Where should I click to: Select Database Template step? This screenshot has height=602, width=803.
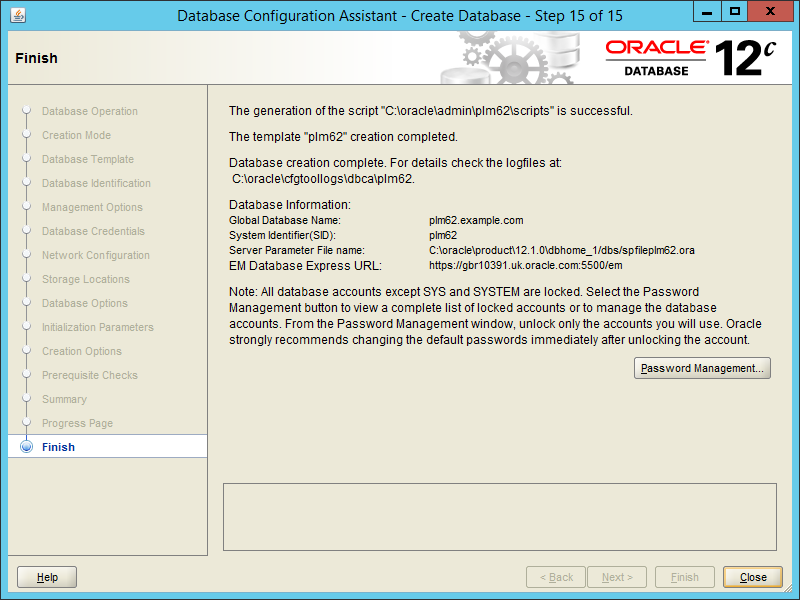(88, 159)
